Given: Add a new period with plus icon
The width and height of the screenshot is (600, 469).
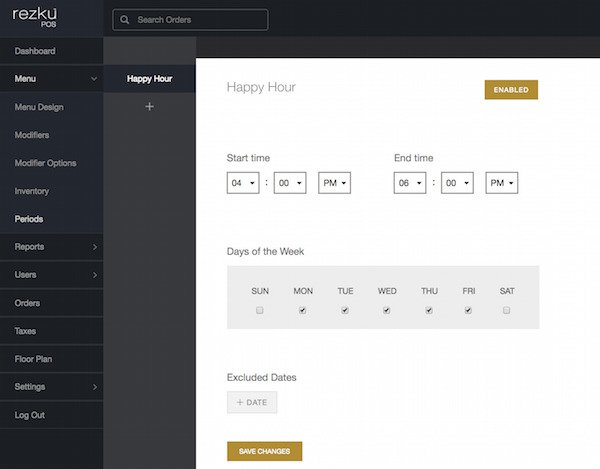Looking at the screenshot, I should pyautogui.click(x=149, y=106).
